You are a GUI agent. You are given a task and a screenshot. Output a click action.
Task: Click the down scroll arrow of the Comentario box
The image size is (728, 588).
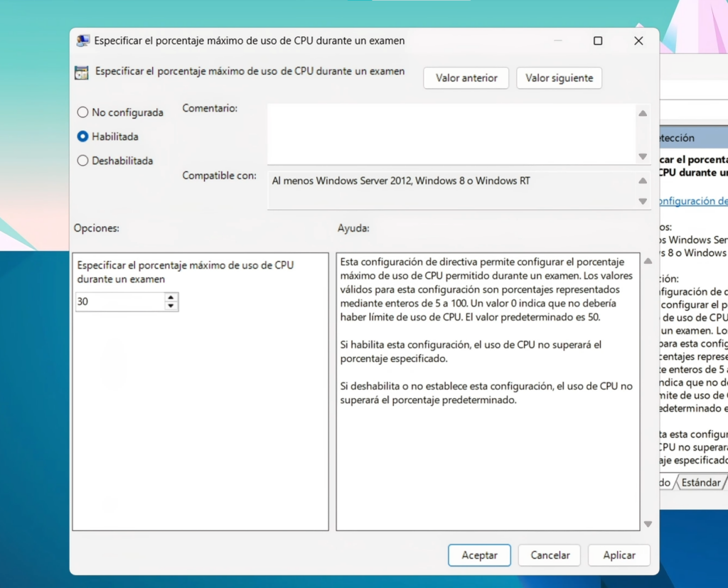643,156
